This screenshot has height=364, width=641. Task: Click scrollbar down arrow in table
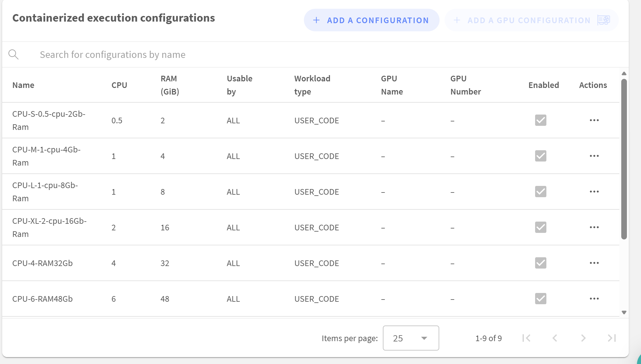click(x=624, y=312)
